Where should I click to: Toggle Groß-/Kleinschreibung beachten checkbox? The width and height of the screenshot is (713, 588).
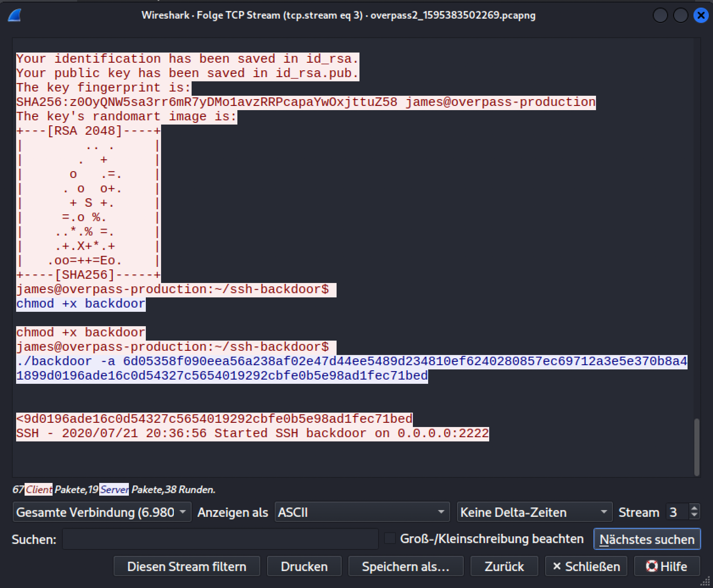click(x=390, y=538)
